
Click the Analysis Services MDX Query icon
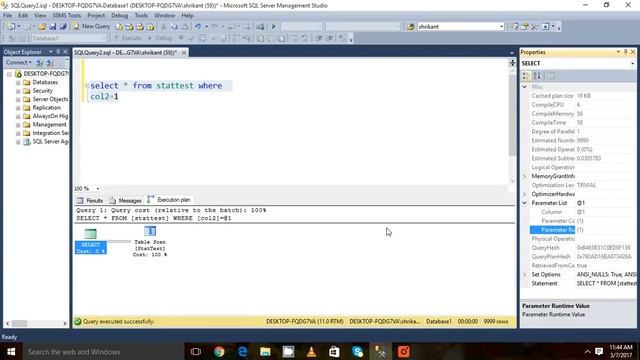pyautogui.click(x=129, y=27)
